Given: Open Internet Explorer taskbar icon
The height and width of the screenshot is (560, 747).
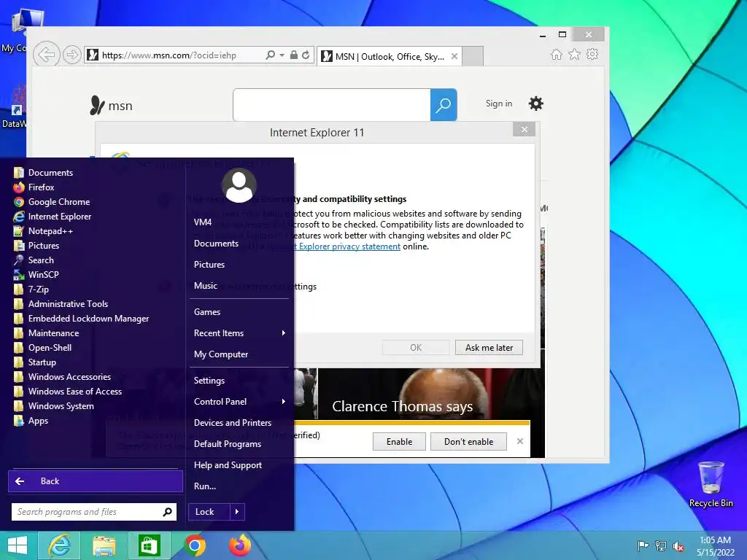Looking at the screenshot, I should point(59,545).
